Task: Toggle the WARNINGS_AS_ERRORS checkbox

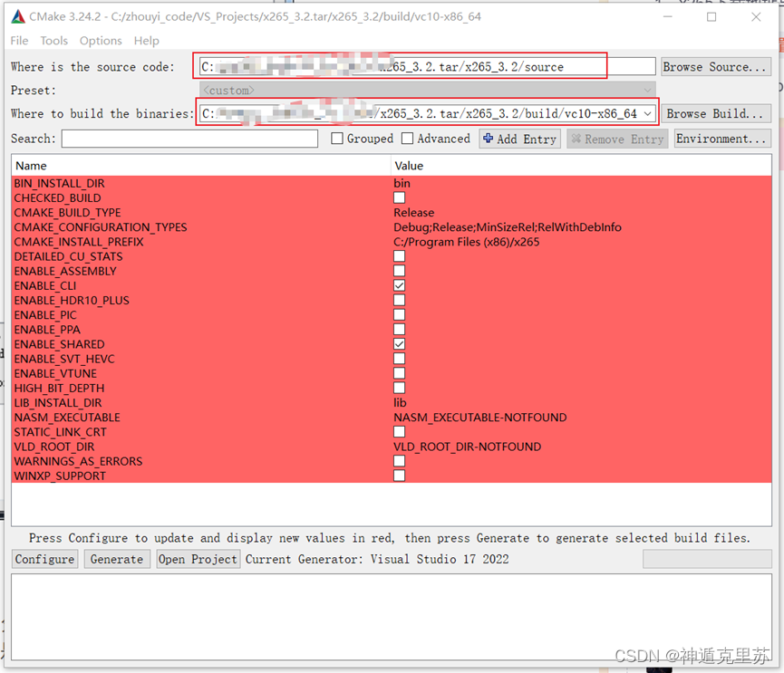Action: (x=399, y=461)
